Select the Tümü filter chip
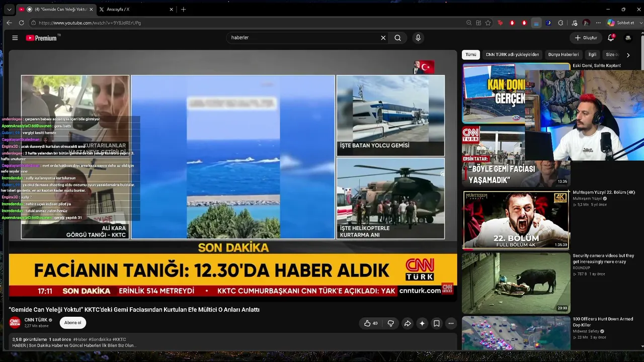Viewport: 644px width, 362px height. coord(471,54)
